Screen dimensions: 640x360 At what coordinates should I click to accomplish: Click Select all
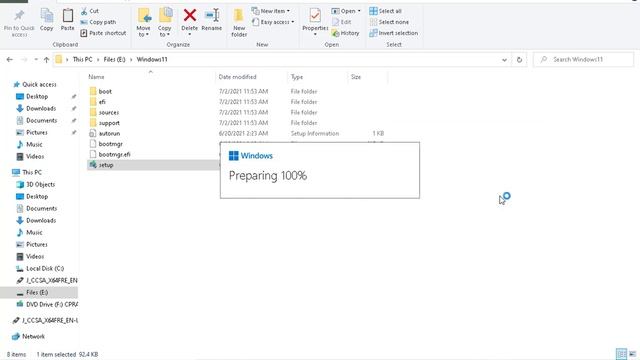tap(385, 11)
